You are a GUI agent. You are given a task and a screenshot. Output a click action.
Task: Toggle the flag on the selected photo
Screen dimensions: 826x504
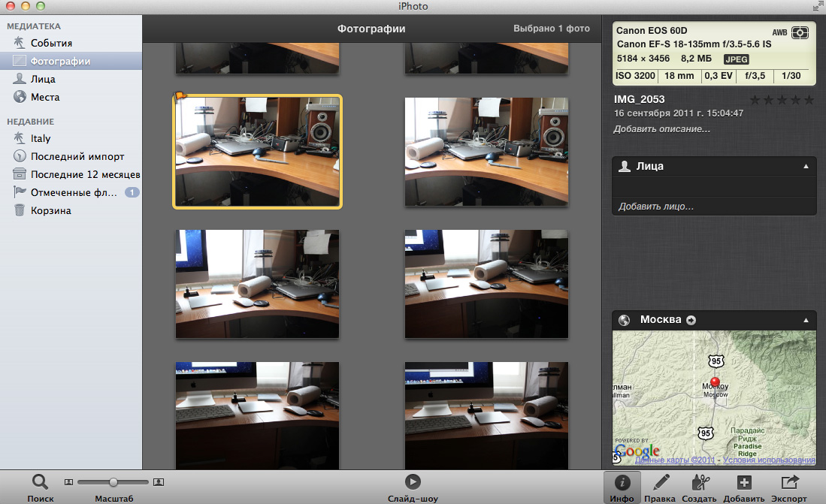(179, 96)
